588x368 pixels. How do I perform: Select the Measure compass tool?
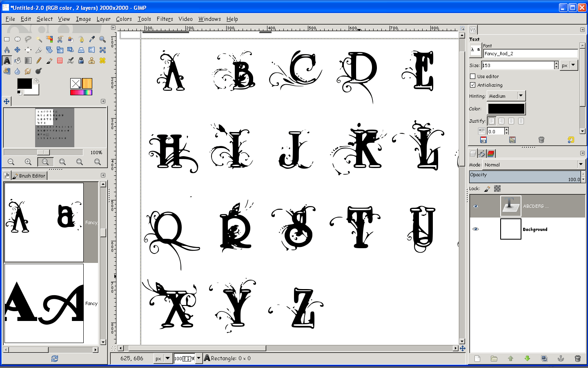pyautogui.click(x=7, y=50)
